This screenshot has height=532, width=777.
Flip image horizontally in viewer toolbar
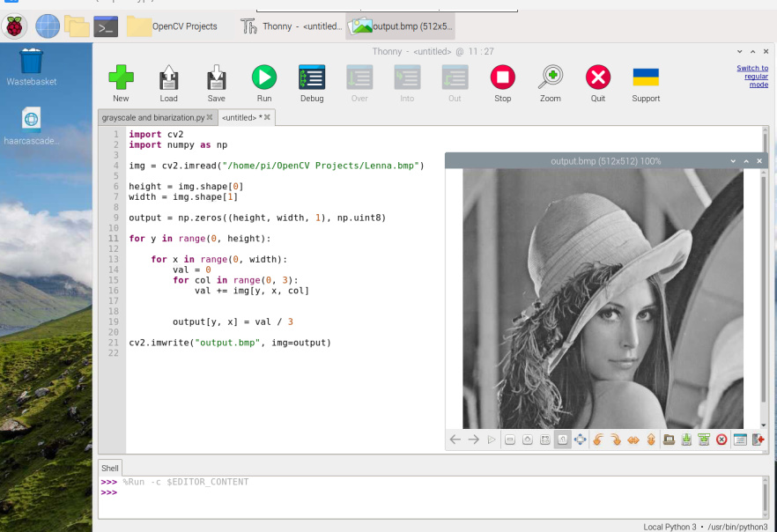[x=633, y=440]
